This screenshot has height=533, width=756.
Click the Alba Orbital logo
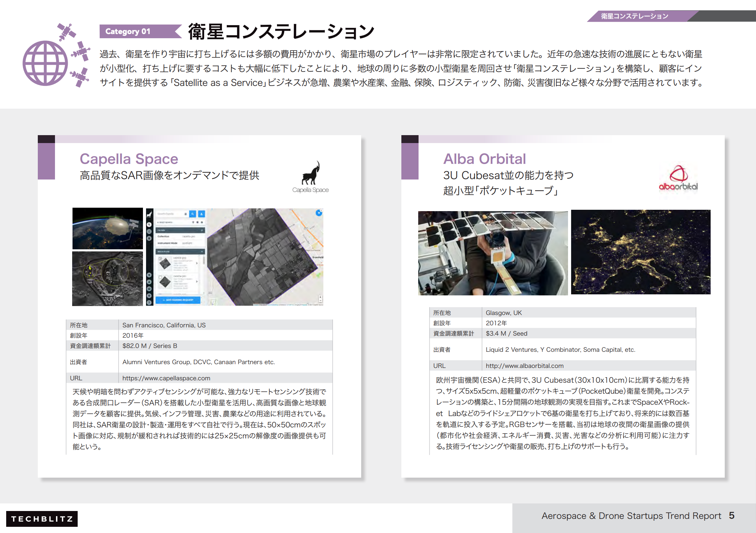[x=678, y=178]
